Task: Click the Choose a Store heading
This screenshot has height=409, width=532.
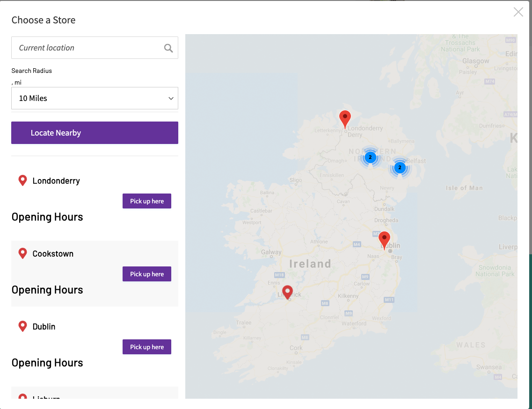Action: [44, 20]
